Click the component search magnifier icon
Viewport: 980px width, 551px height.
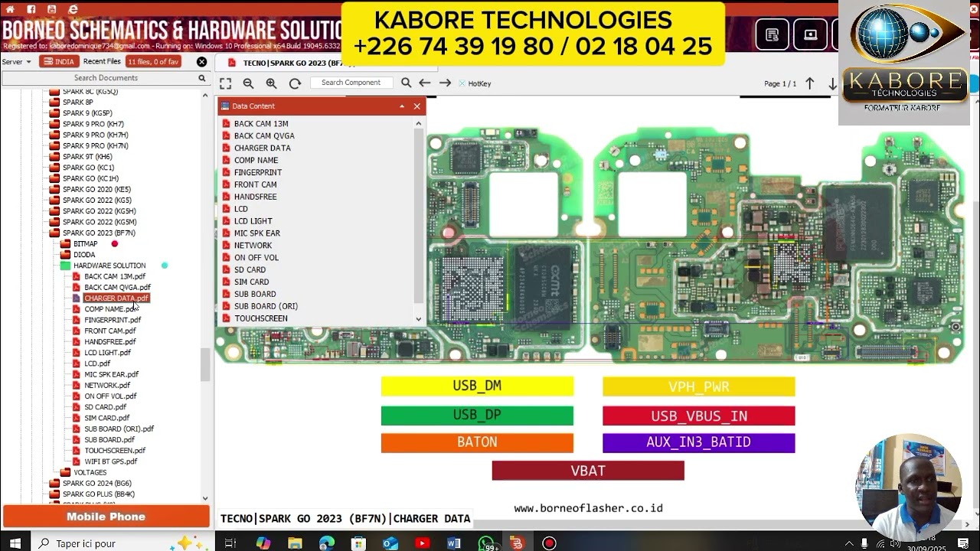(x=407, y=83)
